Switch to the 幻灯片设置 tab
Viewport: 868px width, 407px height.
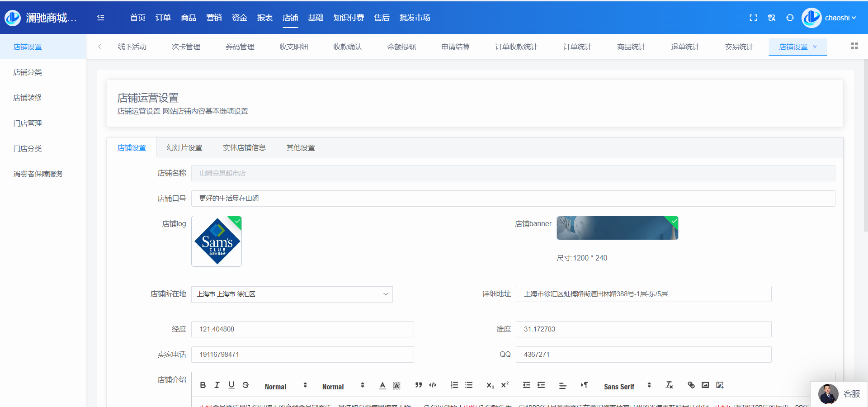click(184, 148)
